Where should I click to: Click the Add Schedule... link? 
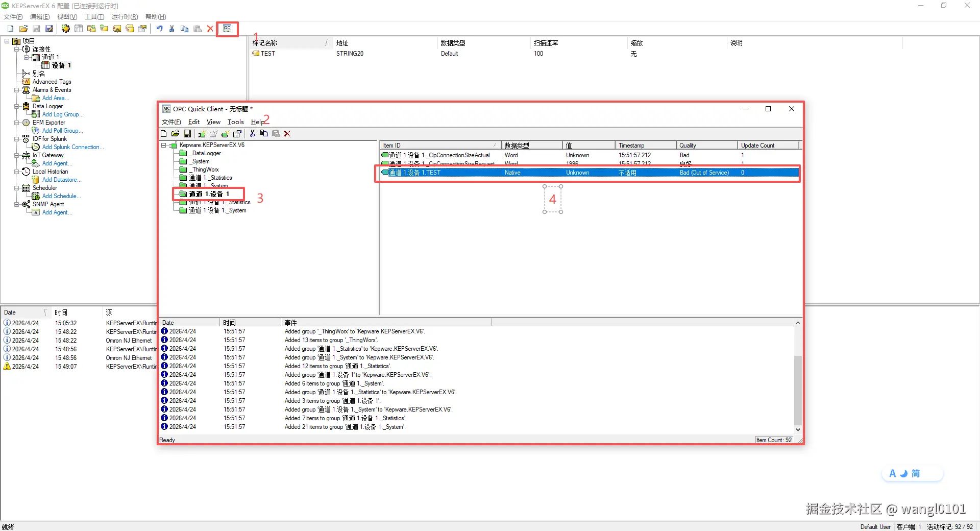(x=61, y=196)
